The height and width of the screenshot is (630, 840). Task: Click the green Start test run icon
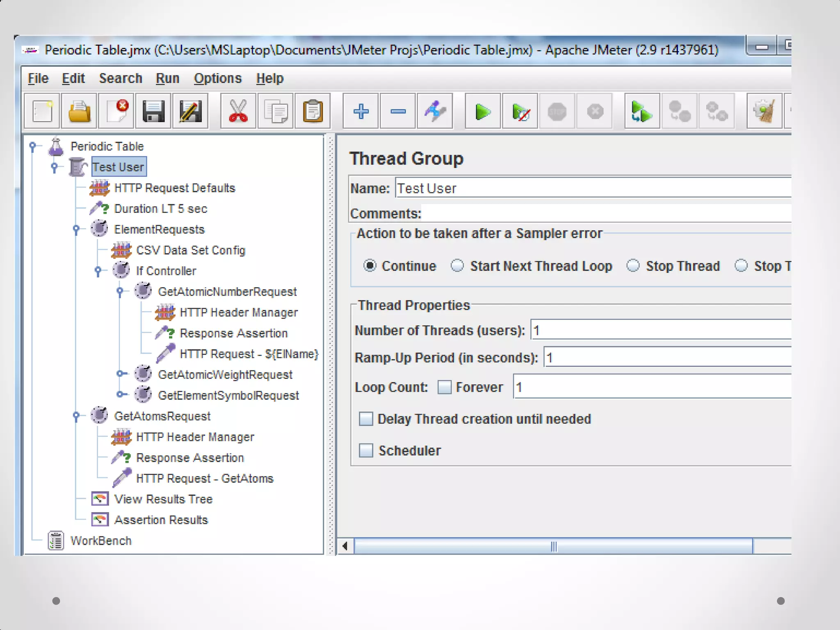click(x=483, y=112)
